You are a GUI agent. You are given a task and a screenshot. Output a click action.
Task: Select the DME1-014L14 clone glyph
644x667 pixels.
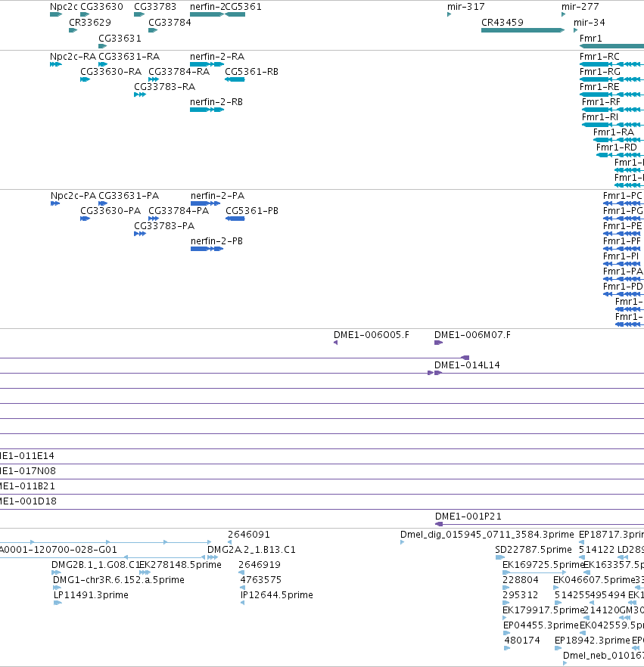(x=438, y=373)
